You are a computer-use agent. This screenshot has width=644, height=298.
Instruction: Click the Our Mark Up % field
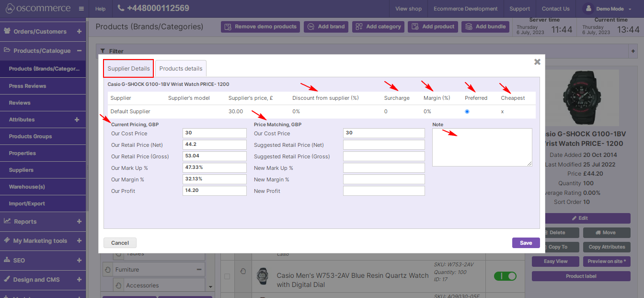[215, 168]
